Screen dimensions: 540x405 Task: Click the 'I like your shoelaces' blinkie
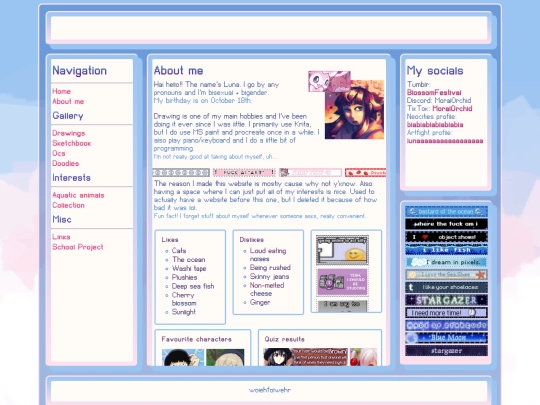(446, 287)
